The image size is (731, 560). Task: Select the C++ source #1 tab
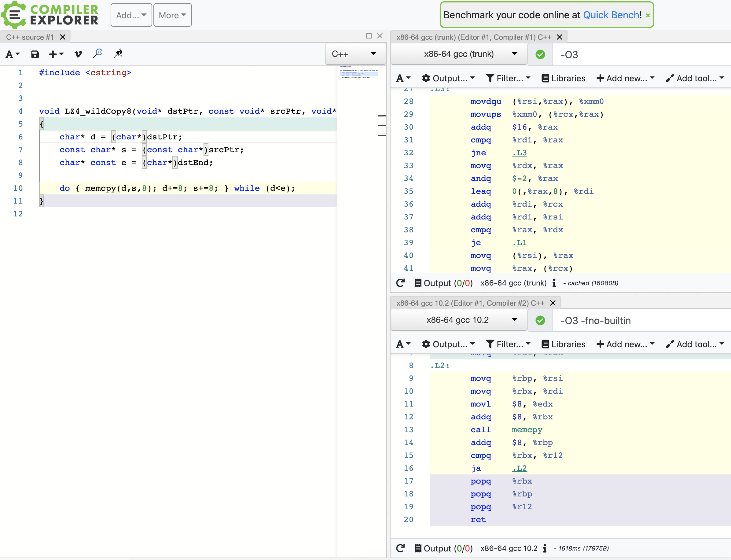30,37
